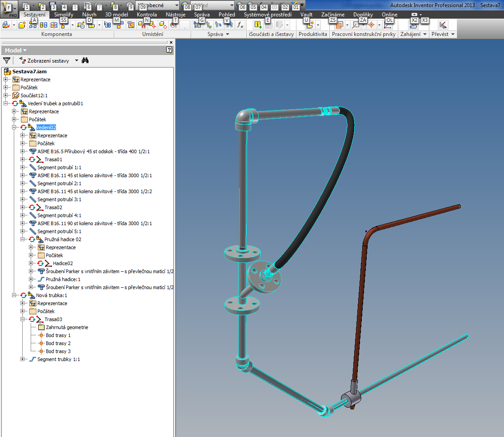The image size is (504, 437).
Task: Open the fx Parameters tool
Action: [240, 25]
